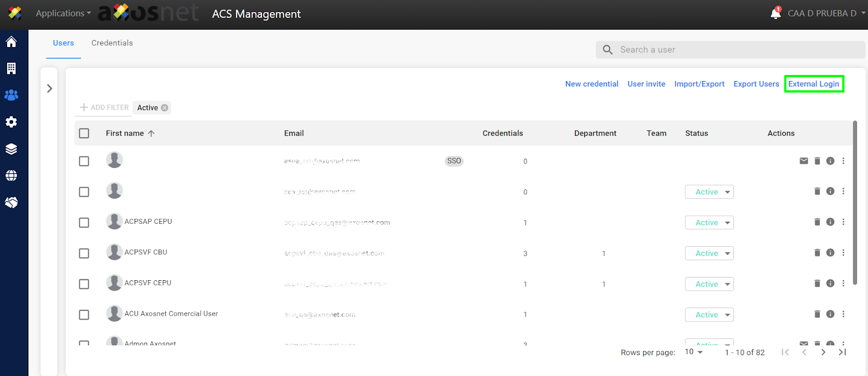Open the Home icon in the sidebar
This screenshot has width=868, height=376.
click(11, 42)
